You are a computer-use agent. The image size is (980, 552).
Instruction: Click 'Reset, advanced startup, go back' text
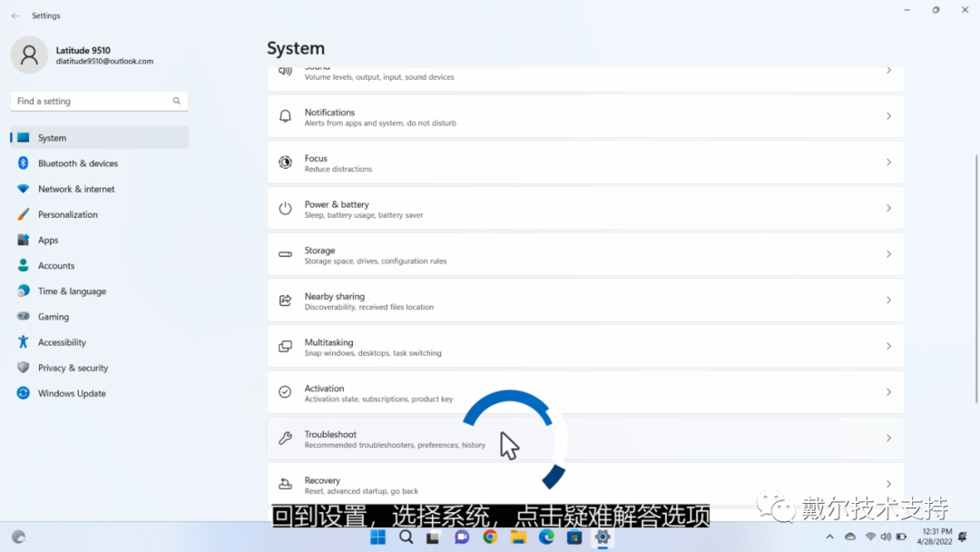coord(361,491)
